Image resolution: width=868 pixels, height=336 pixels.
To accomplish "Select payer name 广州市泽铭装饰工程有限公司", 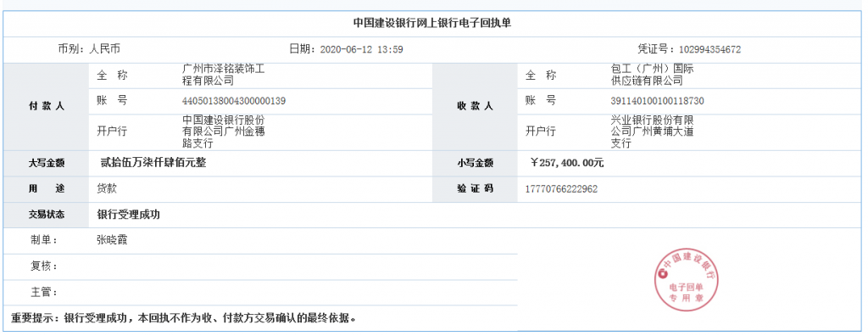I will (223, 75).
